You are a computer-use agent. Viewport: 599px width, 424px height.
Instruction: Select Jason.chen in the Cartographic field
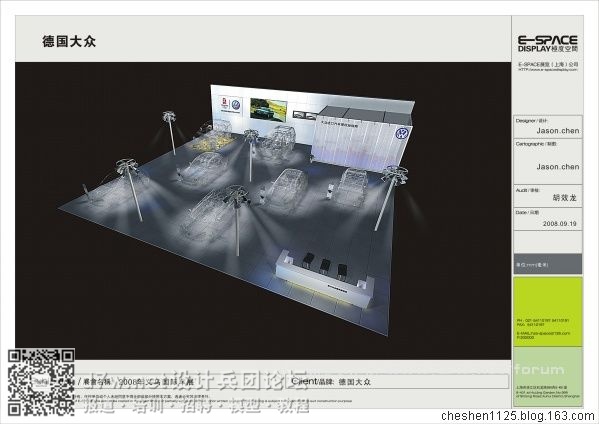coord(558,167)
